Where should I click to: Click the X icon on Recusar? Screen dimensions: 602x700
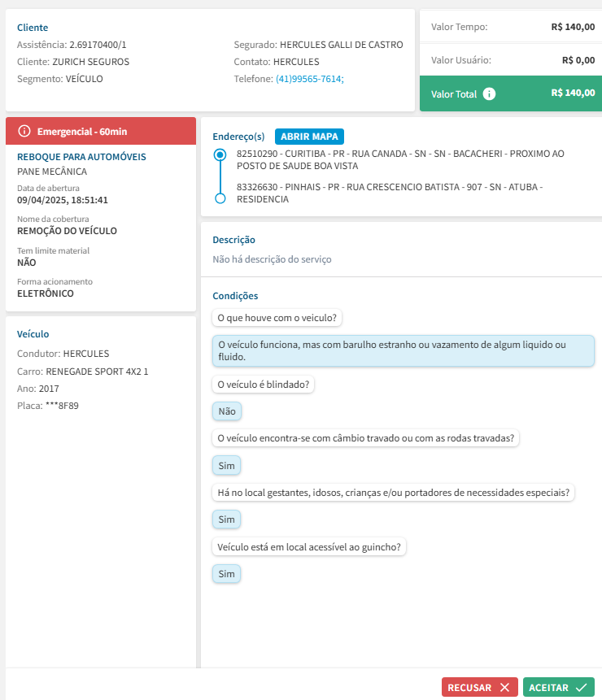tap(504, 687)
